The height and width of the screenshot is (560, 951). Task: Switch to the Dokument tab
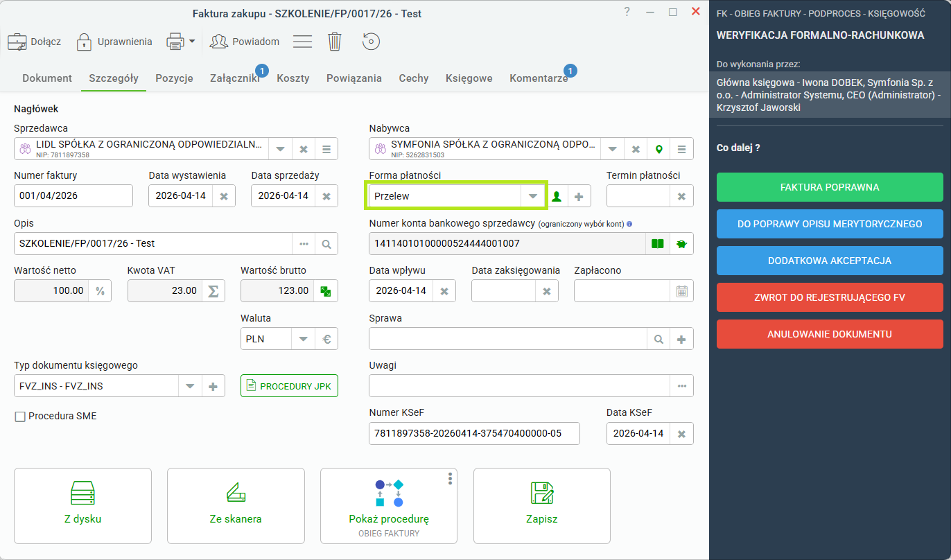click(x=47, y=78)
